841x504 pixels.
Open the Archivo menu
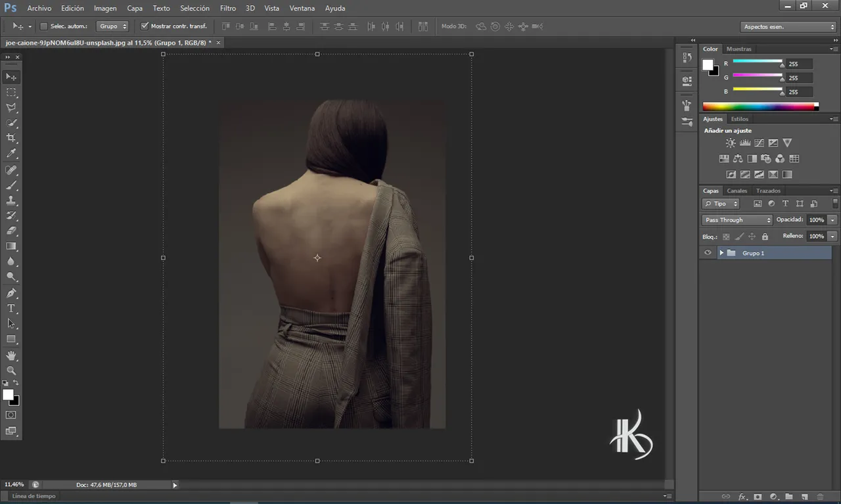point(39,9)
